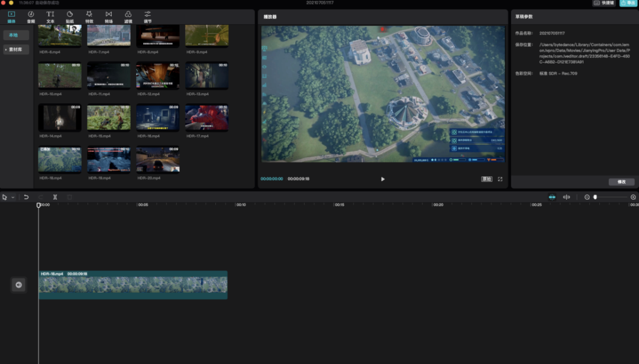Select the HDR-18.mp4 clip on timeline
This screenshot has height=364, width=639.
pos(133,285)
